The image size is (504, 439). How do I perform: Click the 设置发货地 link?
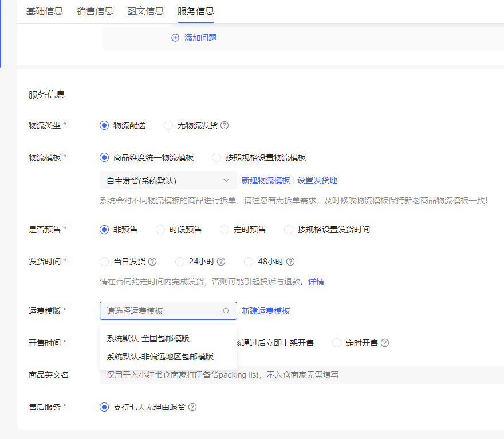click(317, 180)
